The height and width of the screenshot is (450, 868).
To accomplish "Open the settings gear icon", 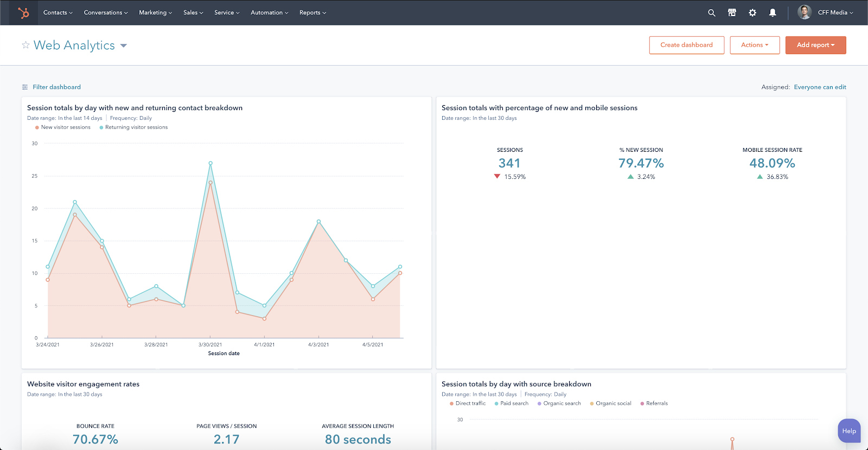I will [752, 12].
